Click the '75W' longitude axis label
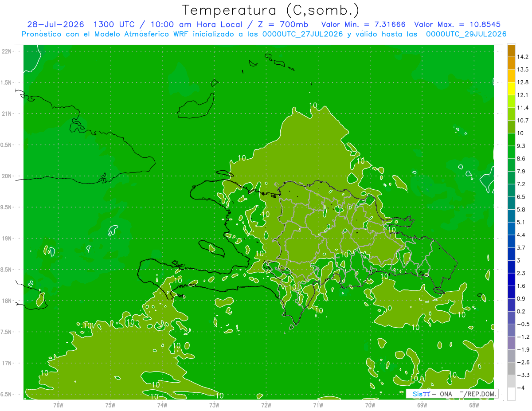The width and height of the screenshot is (532, 411). [x=110, y=405]
